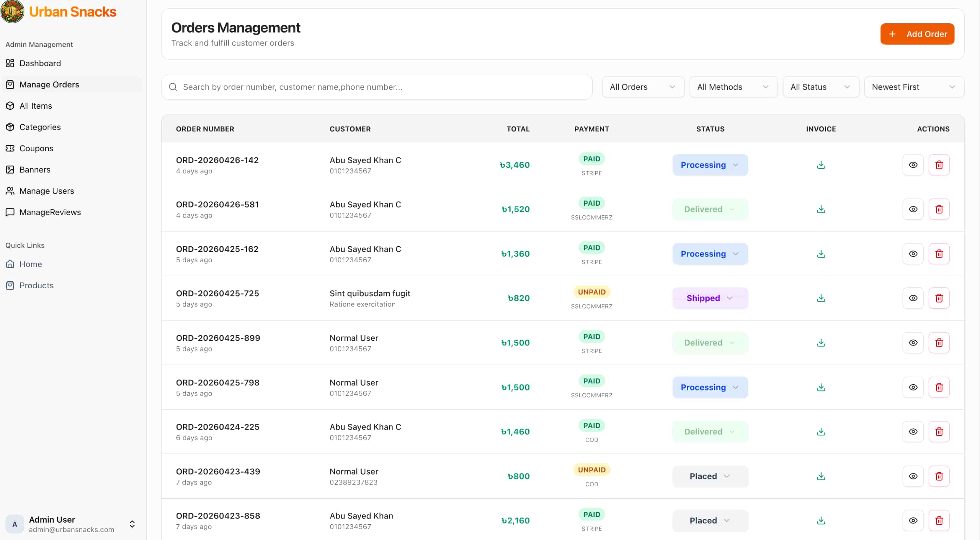Change Shipped status of order ORD-20260425-725
This screenshot has height=540, width=980.
[x=710, y=298]
